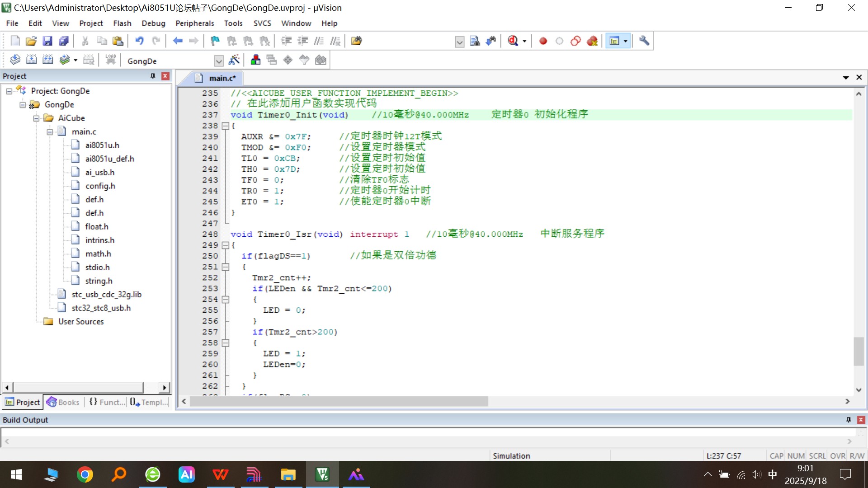Open the Configuration wrench icon

click(644, 41)
